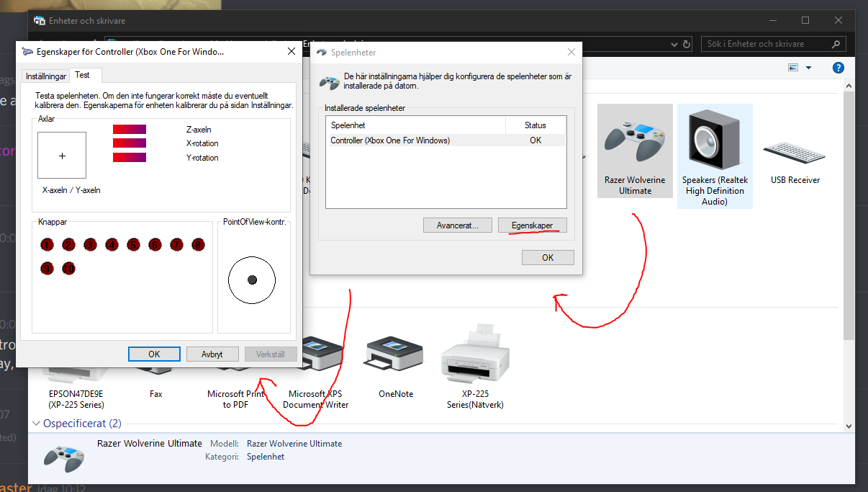The image size is (868, 492).
Task: Click the Egenskaper button in Spelenheter
Action: 533,225
